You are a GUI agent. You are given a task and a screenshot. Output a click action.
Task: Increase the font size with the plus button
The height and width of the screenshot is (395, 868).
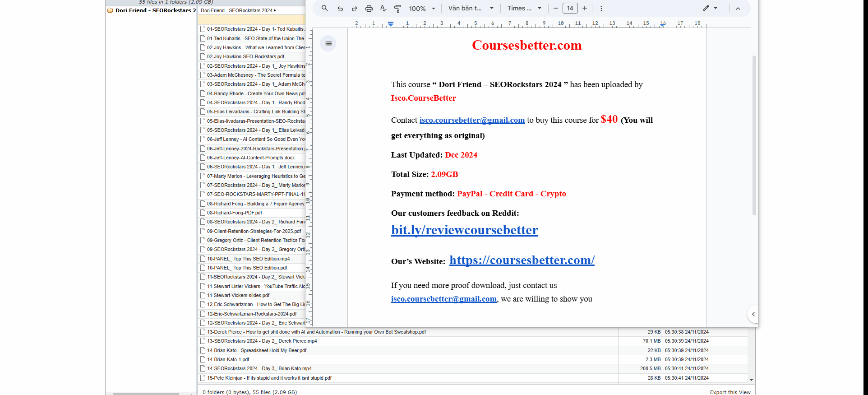585,8
